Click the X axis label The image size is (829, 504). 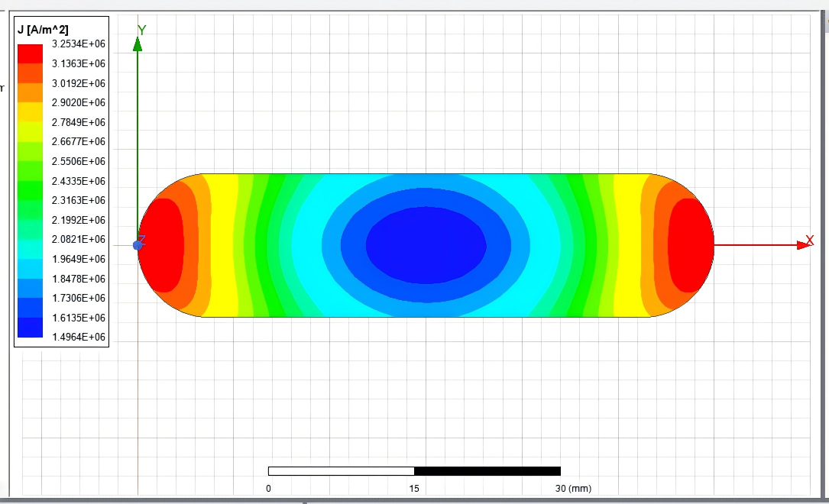pos(810,241)
